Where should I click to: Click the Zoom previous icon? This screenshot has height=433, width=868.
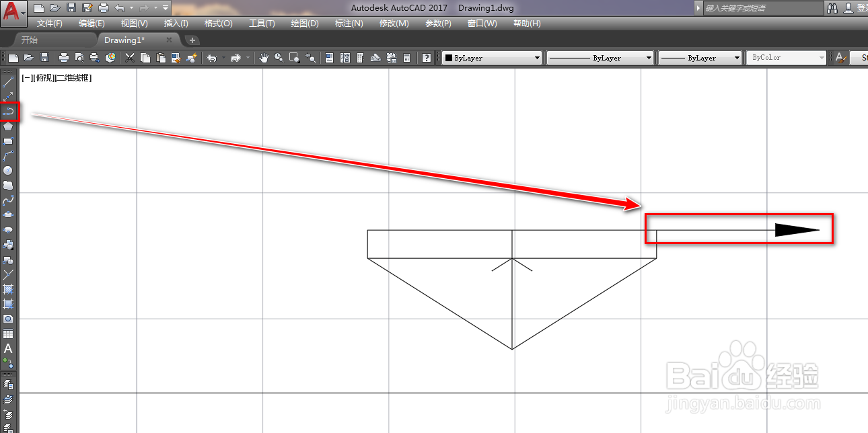(x=310, y=58)
